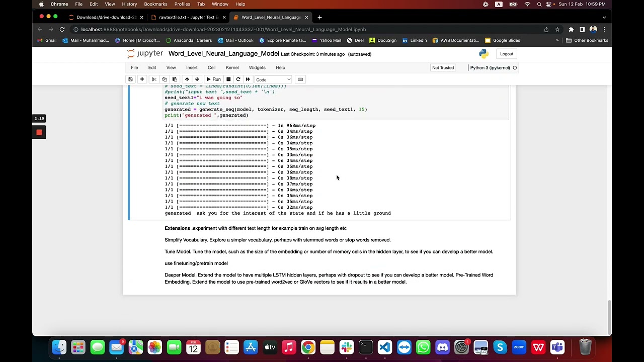Run the selected cell

pyautogui.click(x=214, y=79)
